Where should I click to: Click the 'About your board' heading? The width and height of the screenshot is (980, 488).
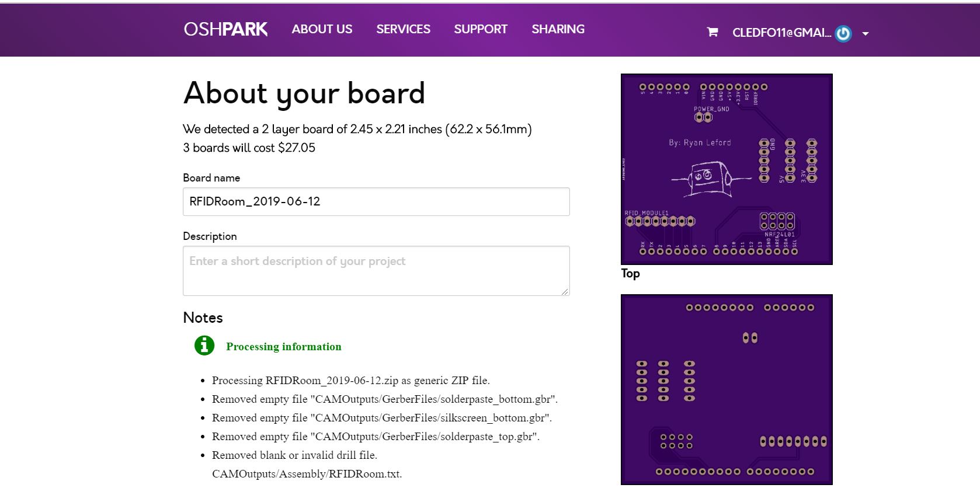(x=304, y=93)
